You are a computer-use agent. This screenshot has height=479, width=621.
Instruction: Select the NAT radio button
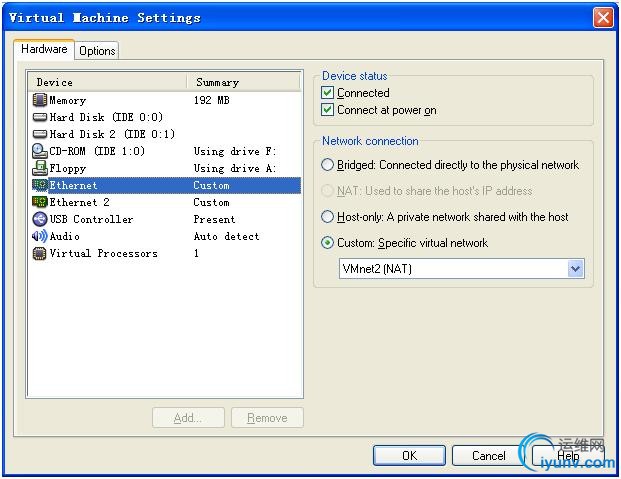coord(327,191)
